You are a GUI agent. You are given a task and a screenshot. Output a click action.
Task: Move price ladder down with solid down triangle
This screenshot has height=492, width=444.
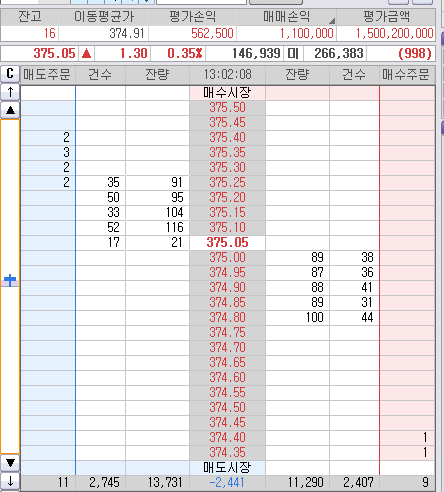pyautogui.click(x=10, y=463)
